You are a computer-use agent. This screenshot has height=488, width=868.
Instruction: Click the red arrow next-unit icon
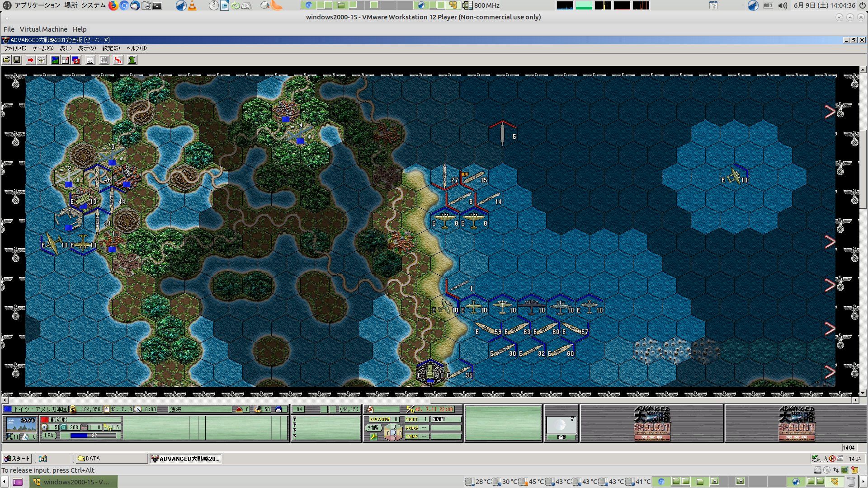pos(30,60)
